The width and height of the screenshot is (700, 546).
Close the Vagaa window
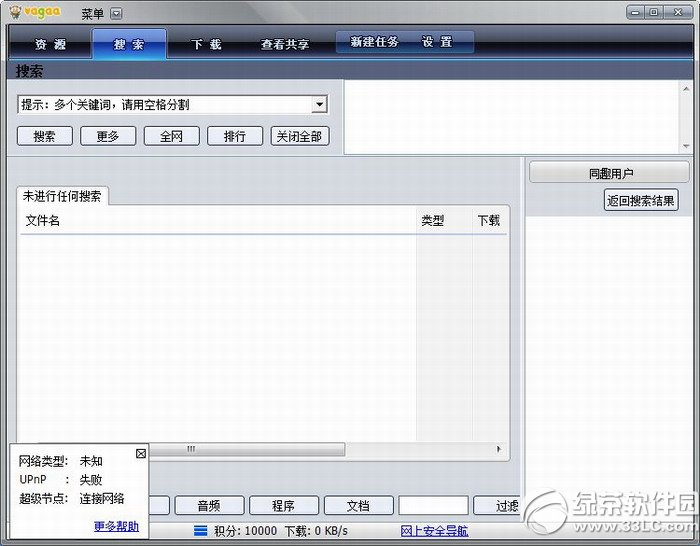click(678, 13)
